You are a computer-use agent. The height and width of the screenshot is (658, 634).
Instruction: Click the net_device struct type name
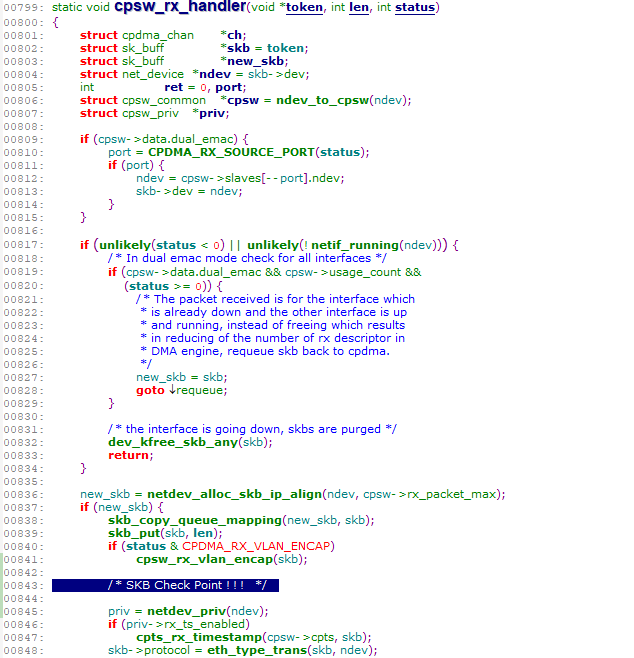[x=153, y=74]
